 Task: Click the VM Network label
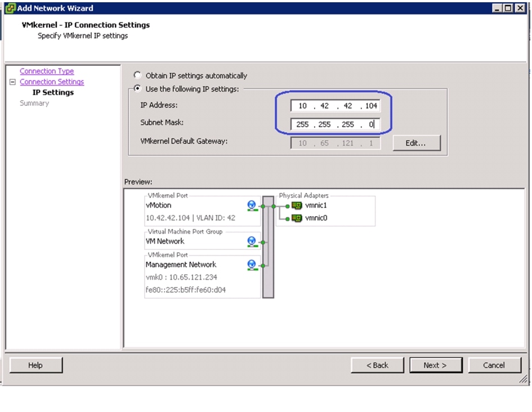(x=165, y=241)
